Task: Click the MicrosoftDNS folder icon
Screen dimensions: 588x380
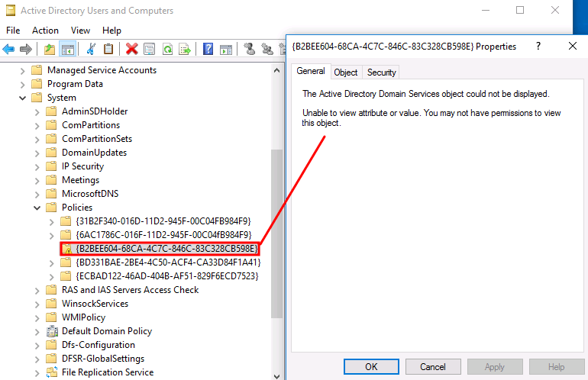Action: pos(51,194)
